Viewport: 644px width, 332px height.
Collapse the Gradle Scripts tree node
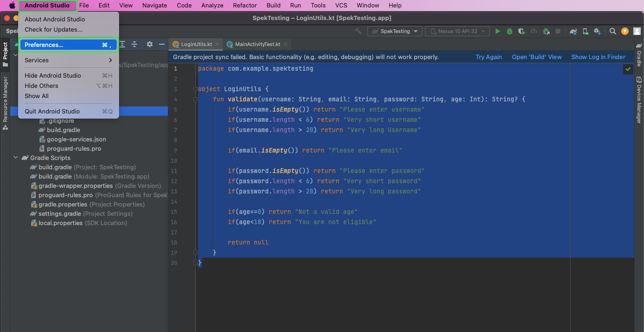point(16,158)
